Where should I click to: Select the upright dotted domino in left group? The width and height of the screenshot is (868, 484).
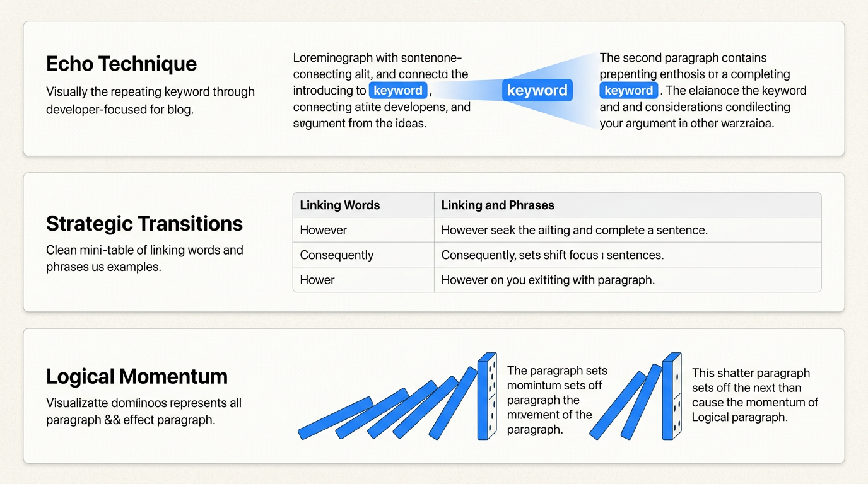coord(487,396)
